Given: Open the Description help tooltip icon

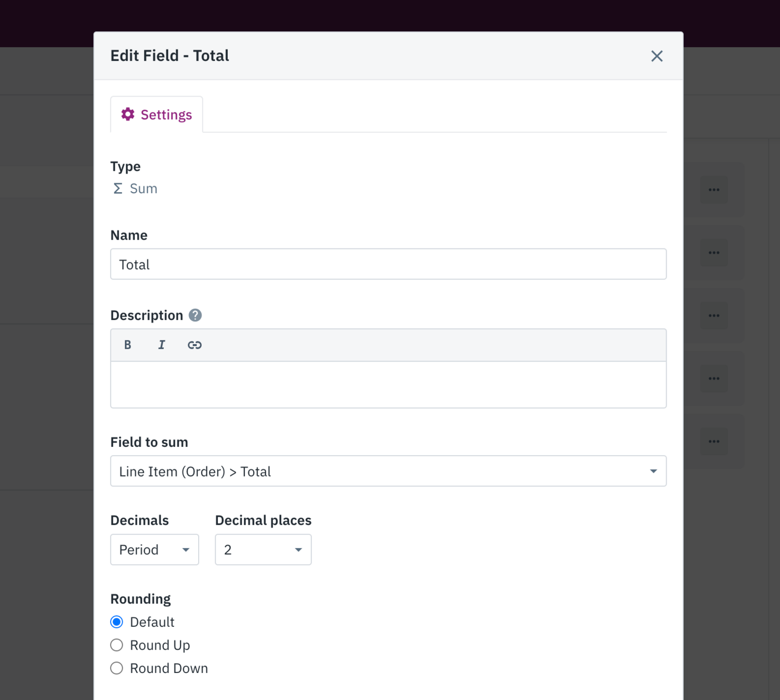Looking at the screenshot, I should 194,314.
